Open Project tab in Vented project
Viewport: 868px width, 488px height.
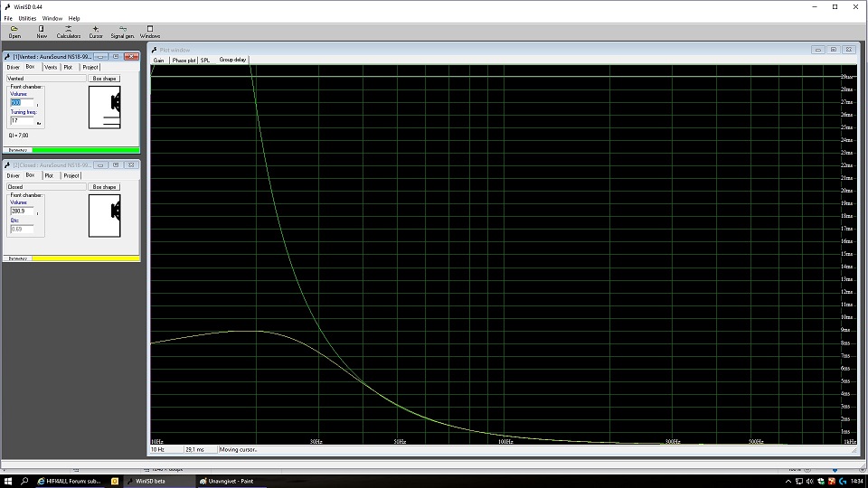90,67
